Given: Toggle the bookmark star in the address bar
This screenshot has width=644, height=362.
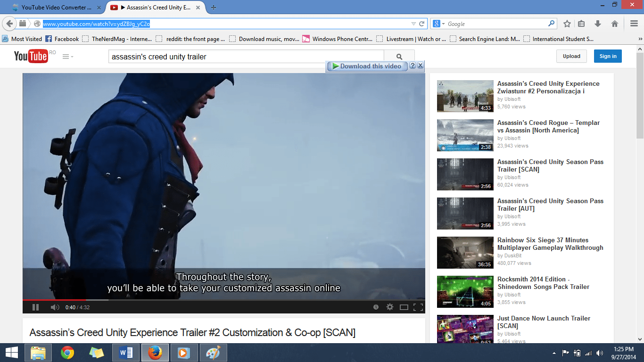Looking at the screenshot, I should [x=567, y=23].
